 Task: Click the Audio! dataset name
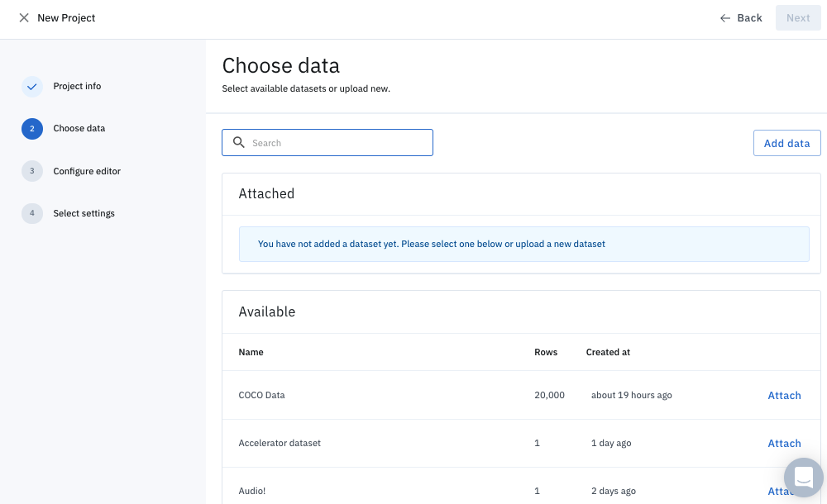pyautogui.click(x=252, y=491)
